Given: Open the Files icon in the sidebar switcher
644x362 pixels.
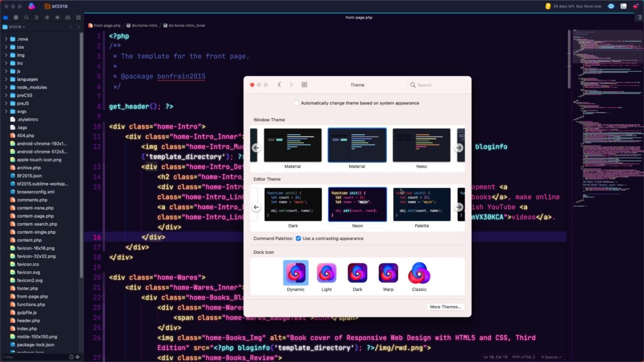Looking at the screenshot, I should point(6,17).
